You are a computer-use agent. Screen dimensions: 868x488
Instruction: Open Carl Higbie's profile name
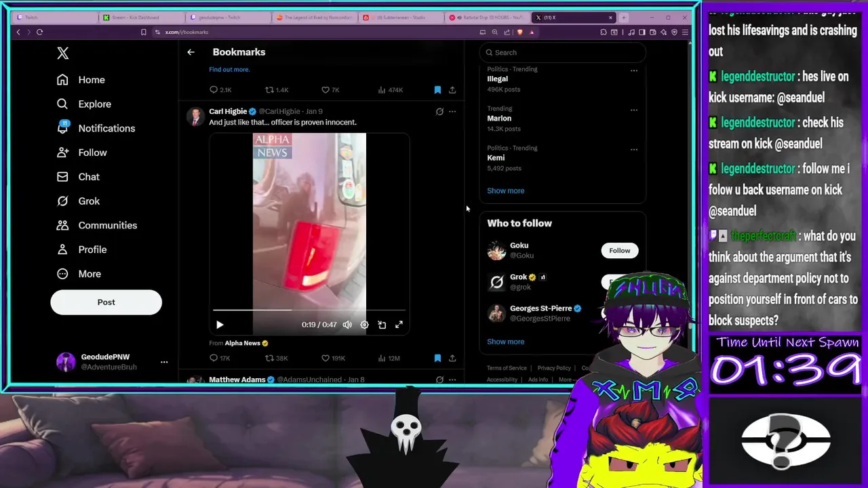[x=228, y=111]
